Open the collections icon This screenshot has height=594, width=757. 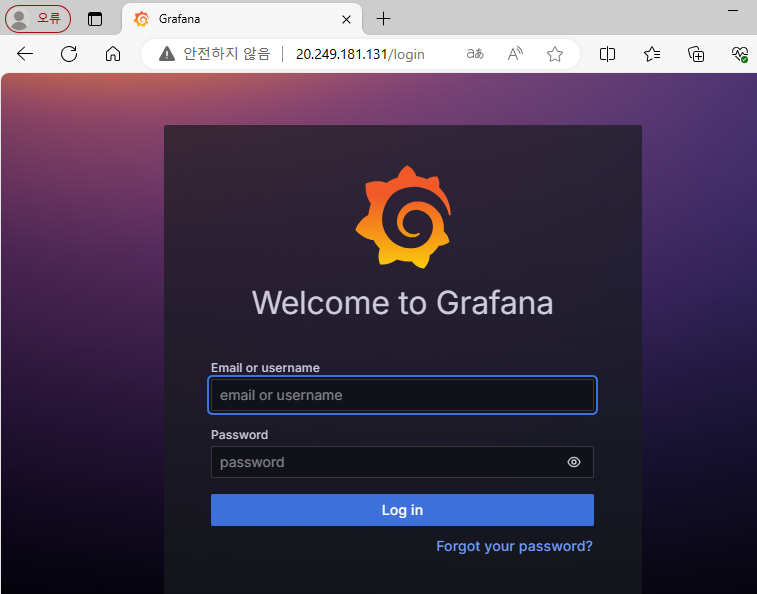696,54
